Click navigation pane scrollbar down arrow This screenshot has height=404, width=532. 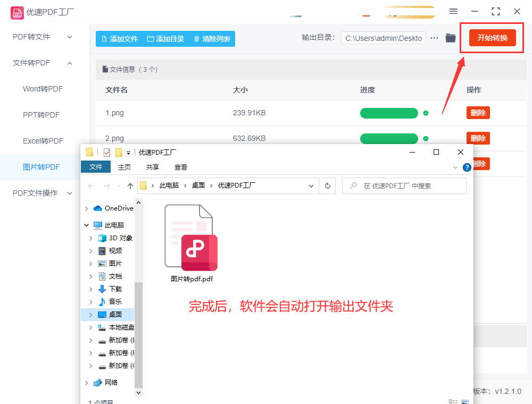[x=138, y=393]
